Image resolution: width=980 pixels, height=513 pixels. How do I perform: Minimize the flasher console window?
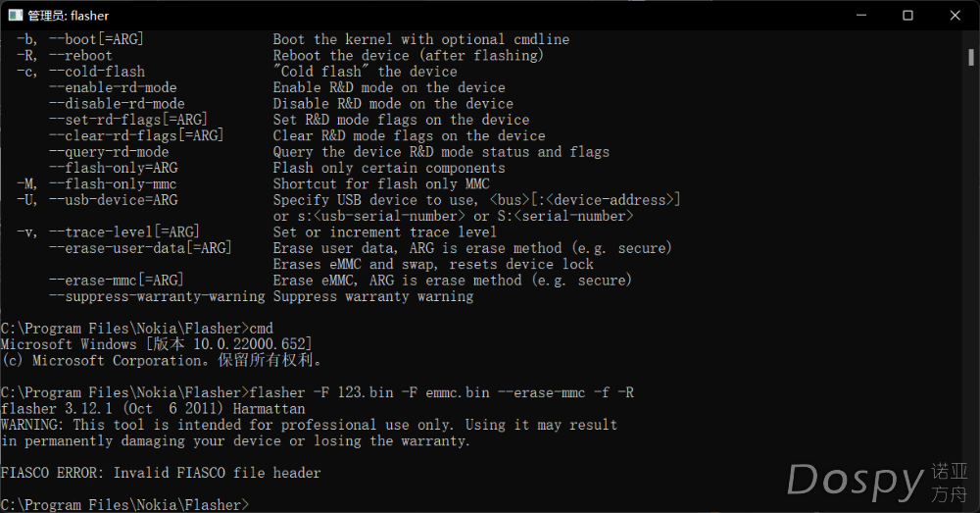click(x=861, y=15)
